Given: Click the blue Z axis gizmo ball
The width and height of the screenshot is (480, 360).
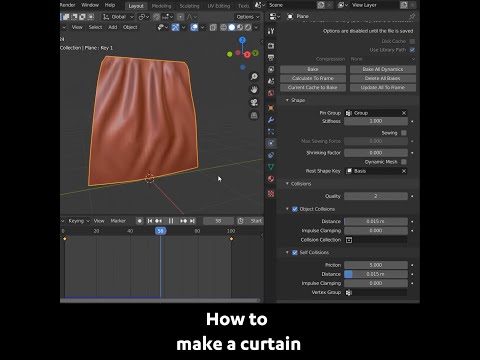Looking at the screenshot, I should [242, 40].
